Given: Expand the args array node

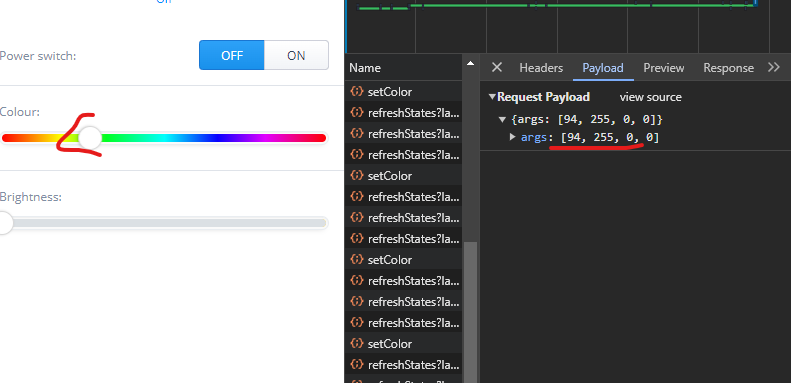Looking at the screenshot, I should pyautogui.click(x=513, y=137).
